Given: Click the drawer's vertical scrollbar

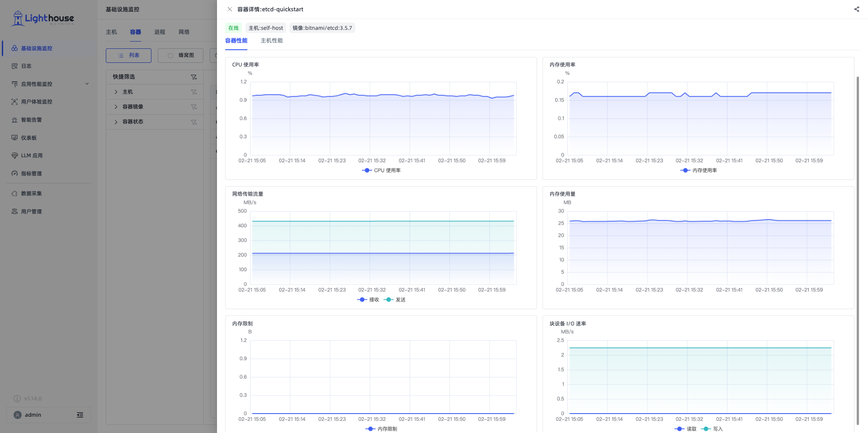Looking at the screenshot, I should (858, 251).
